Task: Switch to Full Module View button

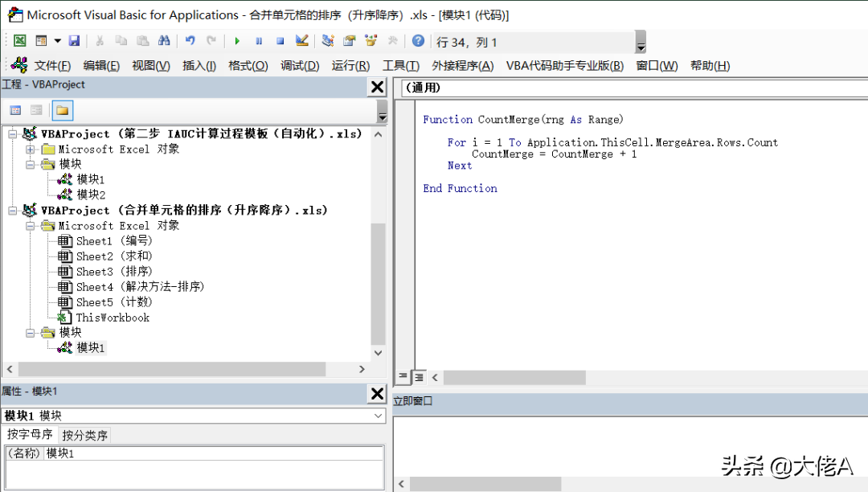Action: point(419,377)
